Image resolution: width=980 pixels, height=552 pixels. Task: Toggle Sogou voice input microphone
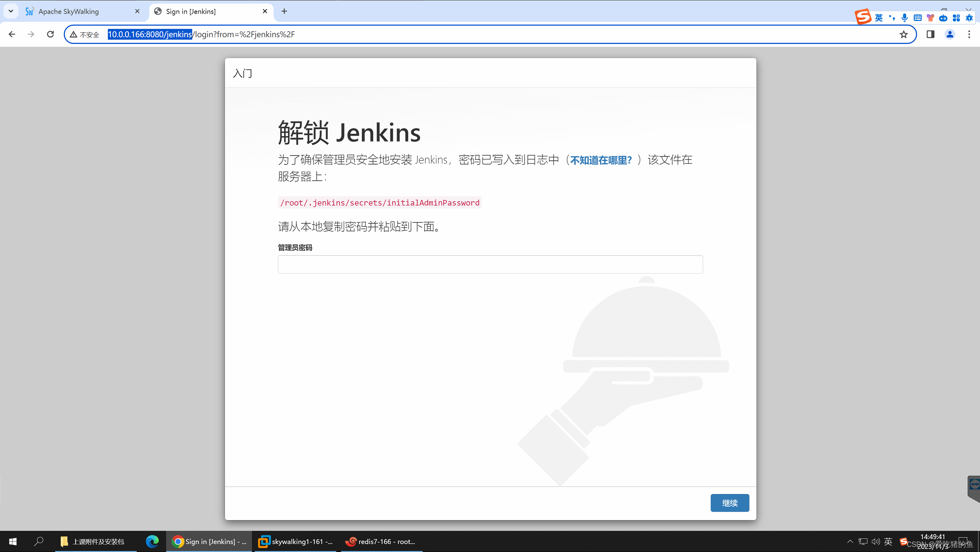[x=904, y=18]
